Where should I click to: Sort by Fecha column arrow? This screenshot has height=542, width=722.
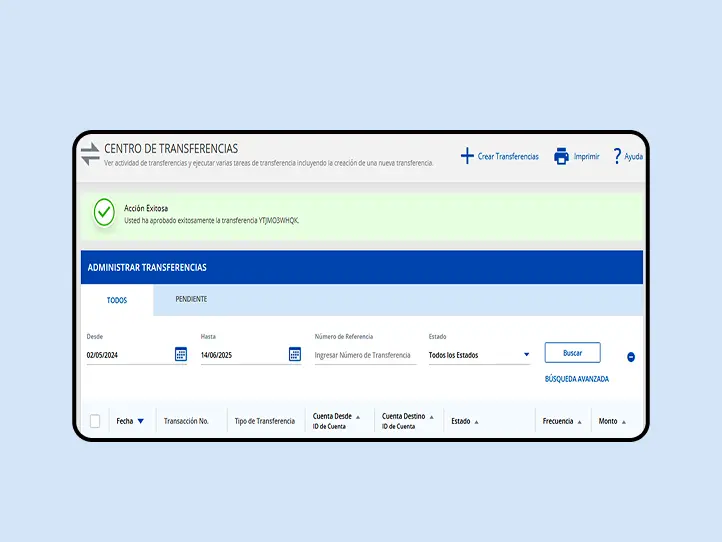[x=141, y=421]
